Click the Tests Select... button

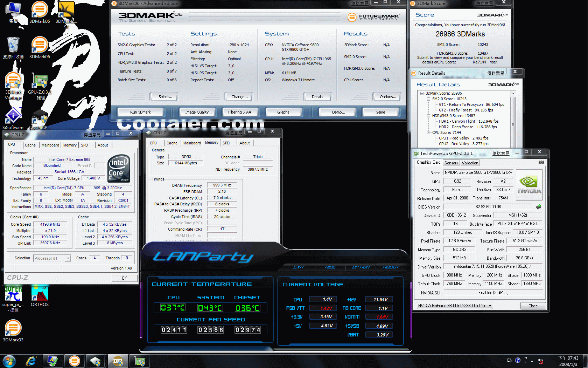coord(165,97)
